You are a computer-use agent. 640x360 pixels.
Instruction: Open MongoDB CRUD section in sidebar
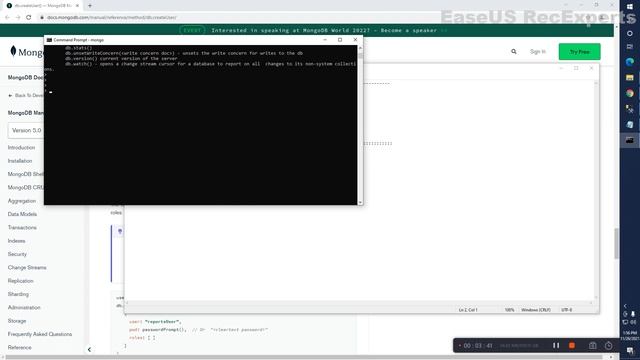[x=25, y=187]
